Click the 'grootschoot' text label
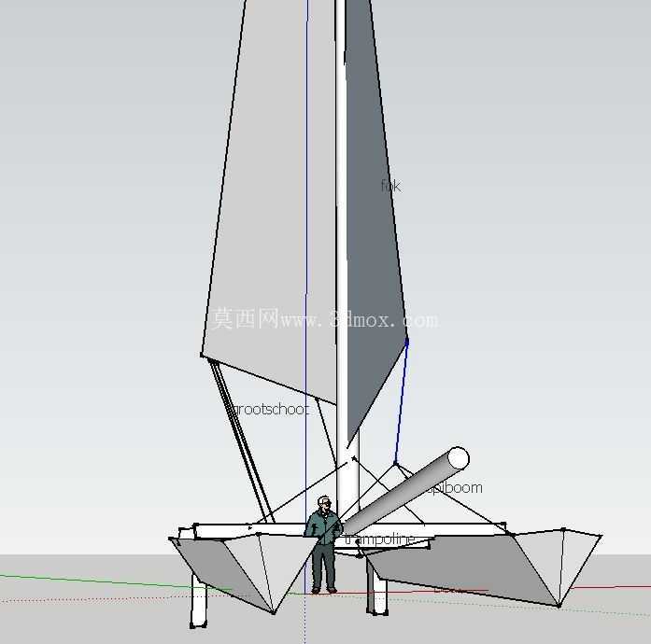The image size is (651, 644). click(271, 410)
